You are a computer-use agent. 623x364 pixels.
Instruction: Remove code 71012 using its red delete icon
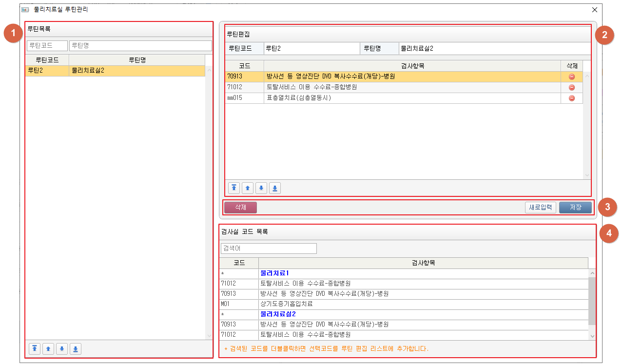pos(572,87)
